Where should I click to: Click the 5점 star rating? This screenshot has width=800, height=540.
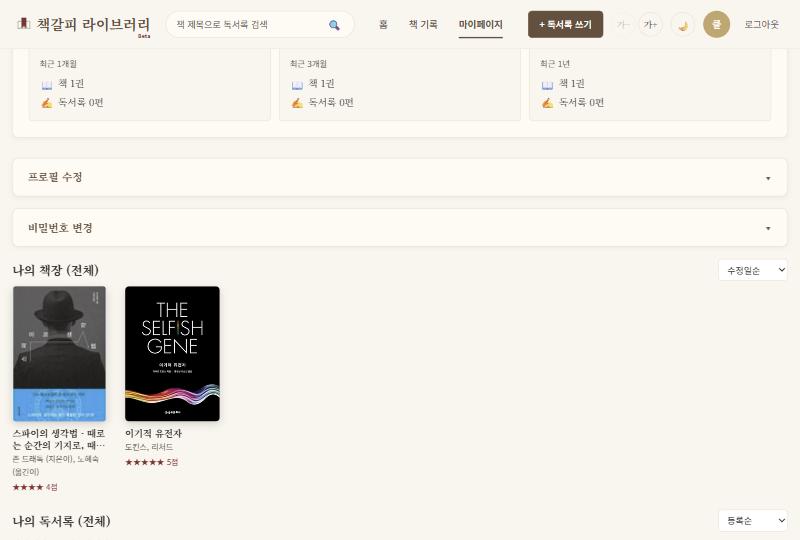pyautogui.click(x=152, y=462)
